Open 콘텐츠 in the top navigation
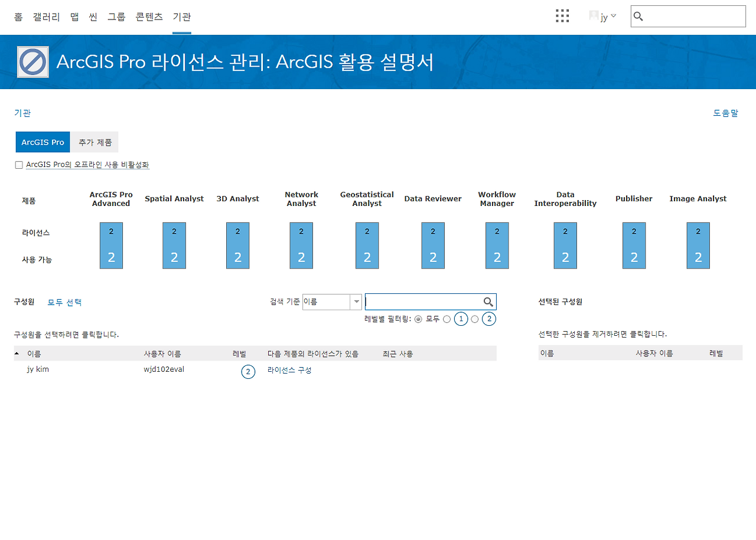This screenshot has height=540, width=756. (x=149, y=17)
